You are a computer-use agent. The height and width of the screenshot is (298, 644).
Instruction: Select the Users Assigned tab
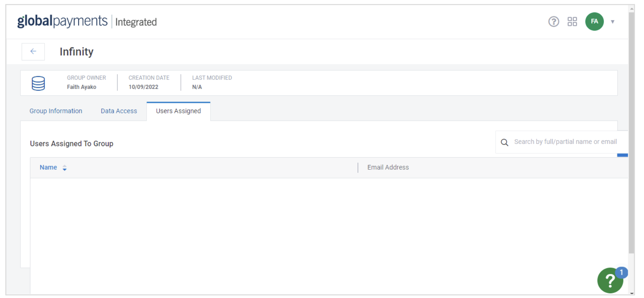[178, 111]
